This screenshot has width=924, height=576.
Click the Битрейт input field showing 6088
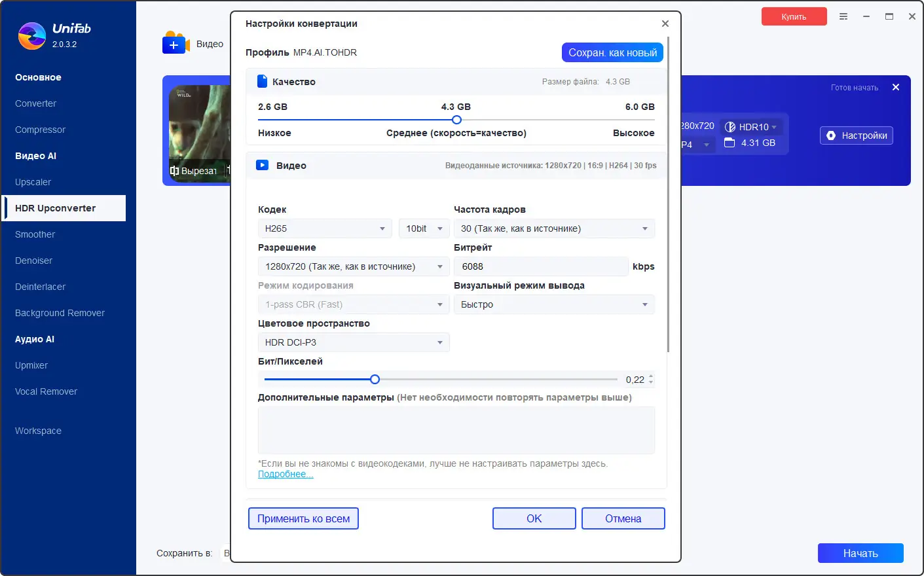pos(541,266)
